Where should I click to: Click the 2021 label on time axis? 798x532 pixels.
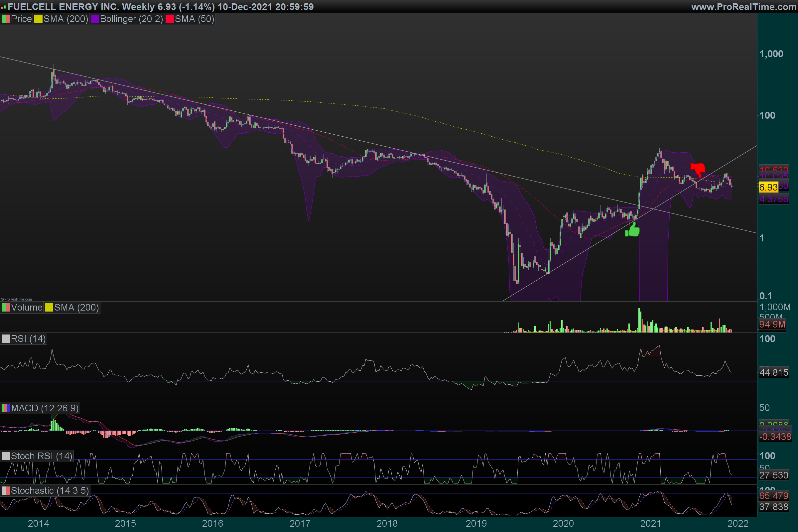pos(650,523)
